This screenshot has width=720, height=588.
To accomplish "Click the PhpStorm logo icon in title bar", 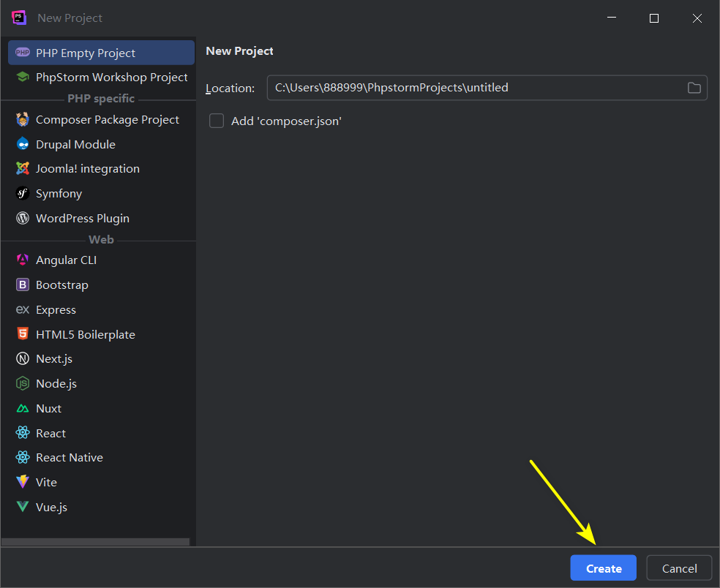I will click(x=19, y=18).
